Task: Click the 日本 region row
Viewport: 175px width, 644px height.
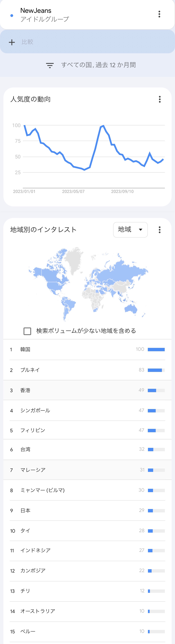Action: point(87,511)
